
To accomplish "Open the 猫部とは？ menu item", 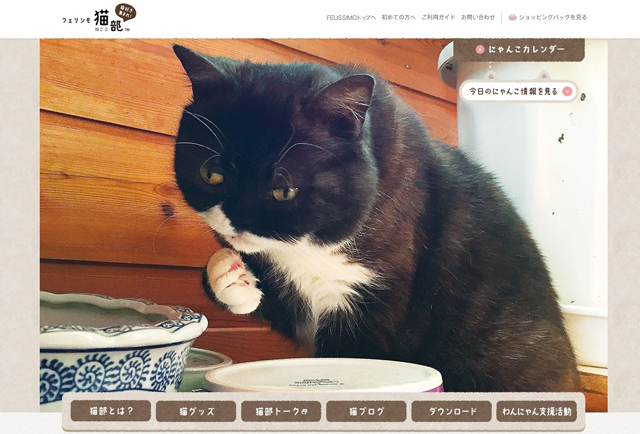I will click(x=111, y=411).
